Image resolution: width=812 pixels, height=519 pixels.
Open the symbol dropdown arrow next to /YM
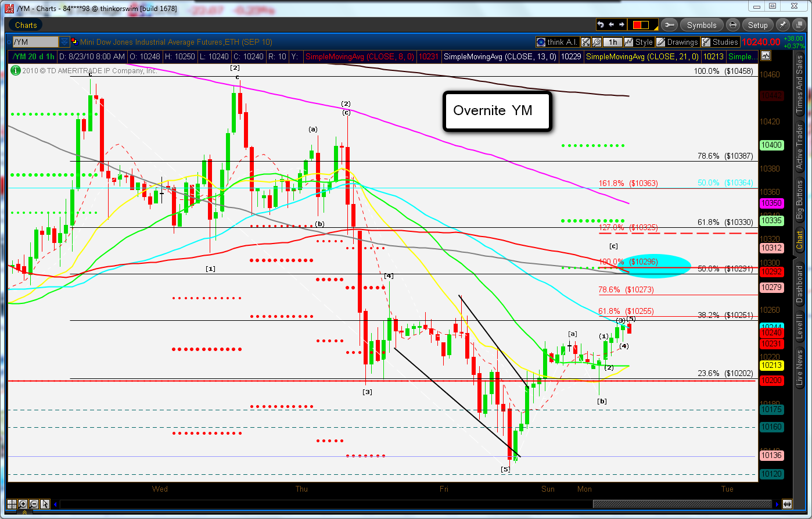pos(64,42)
